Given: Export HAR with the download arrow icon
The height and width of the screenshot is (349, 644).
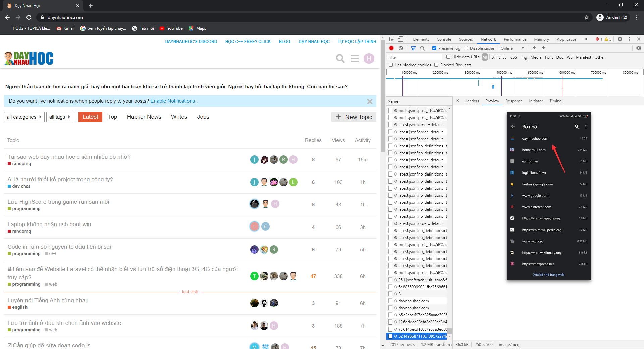Looking at the screenshot, I should [544, 48].
